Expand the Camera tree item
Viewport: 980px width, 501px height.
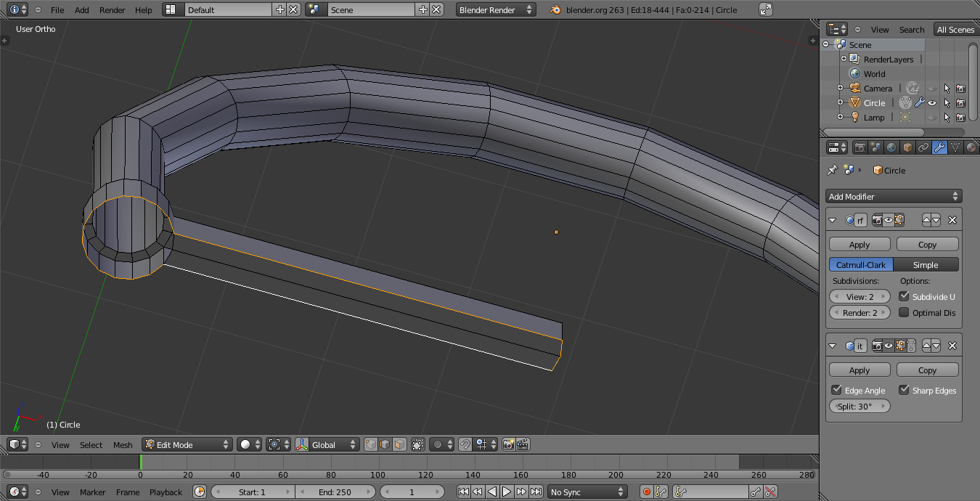840,88
